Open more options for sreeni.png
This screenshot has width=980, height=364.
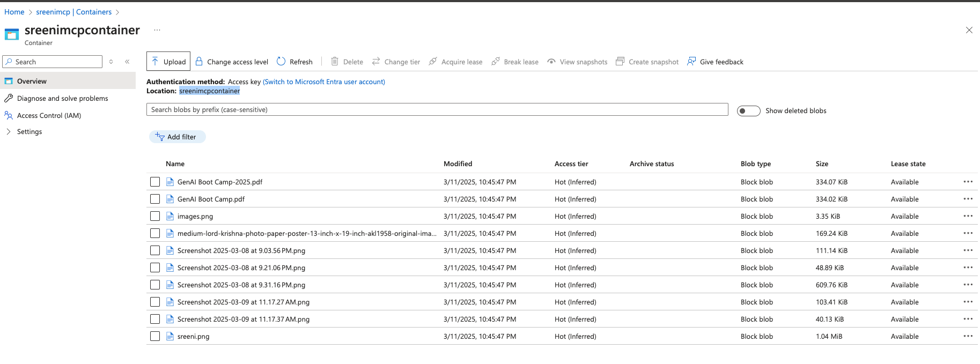tap(968, 336)
